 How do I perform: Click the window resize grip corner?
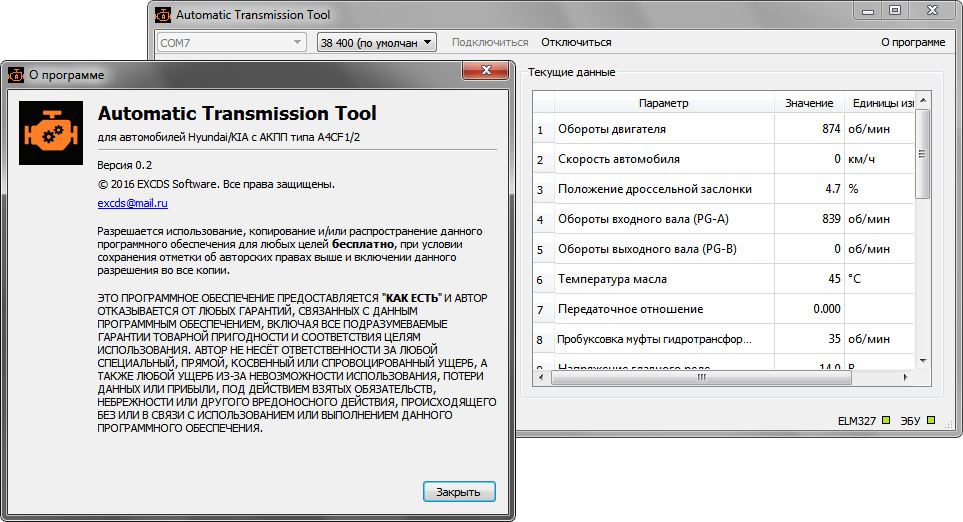click(x=949, y=425)
